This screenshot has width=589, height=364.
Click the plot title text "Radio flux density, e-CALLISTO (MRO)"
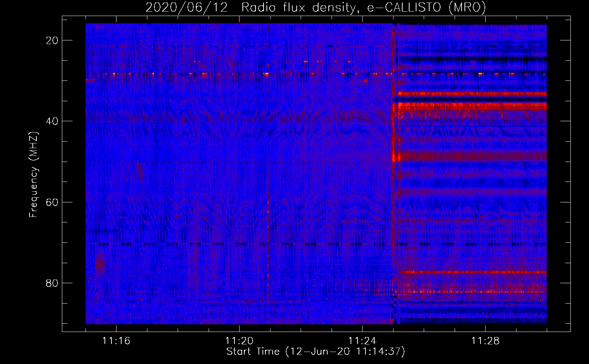(x=364, y=8)
